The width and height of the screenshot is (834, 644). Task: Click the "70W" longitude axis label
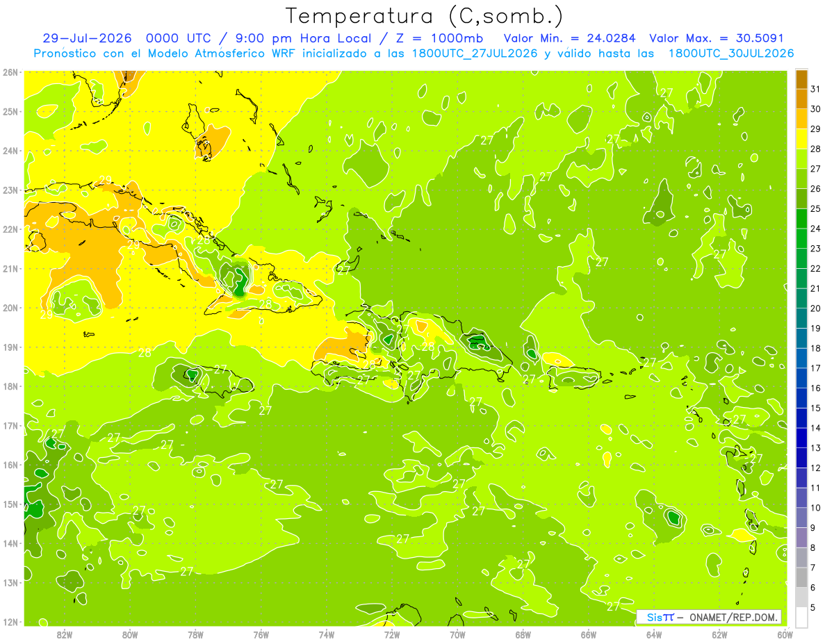[x=457, y=634]
